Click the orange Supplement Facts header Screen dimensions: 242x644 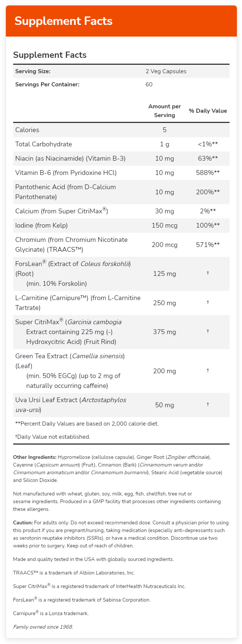[121, 21]
